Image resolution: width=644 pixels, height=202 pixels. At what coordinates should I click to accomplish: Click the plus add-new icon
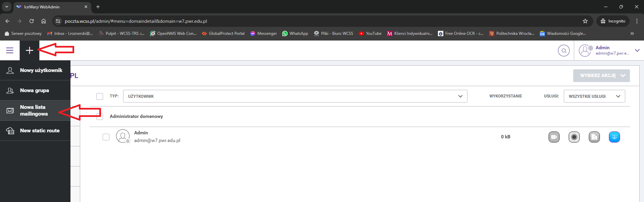pyautogui.click(x=30, y=50)
